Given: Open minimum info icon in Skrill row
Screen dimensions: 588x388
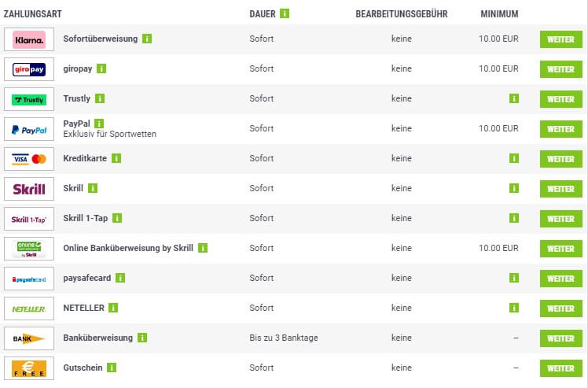Looking at the screenshot, I should [x=514, y=188].
